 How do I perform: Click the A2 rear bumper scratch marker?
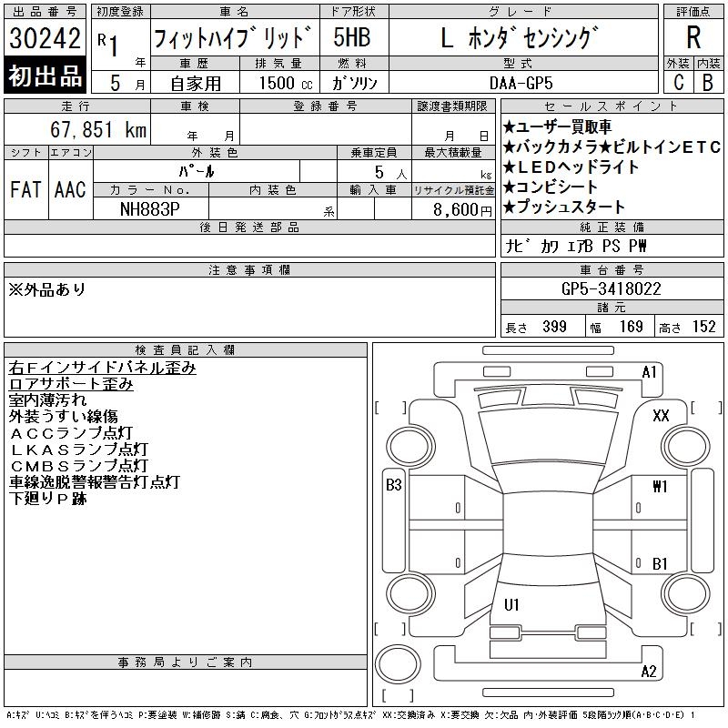click(x=649, y=671)
